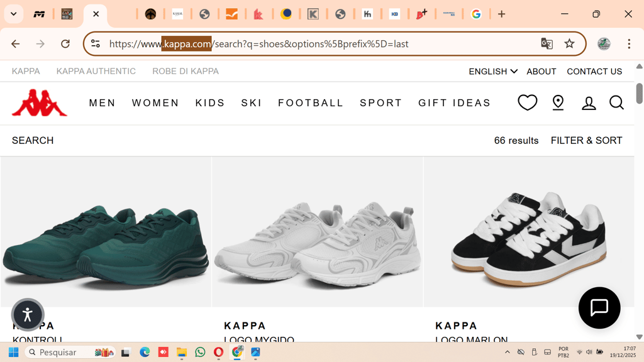Viewport: 644px width, 362px height.
Task: Open the KIDS menu
Action: [210, 102]
